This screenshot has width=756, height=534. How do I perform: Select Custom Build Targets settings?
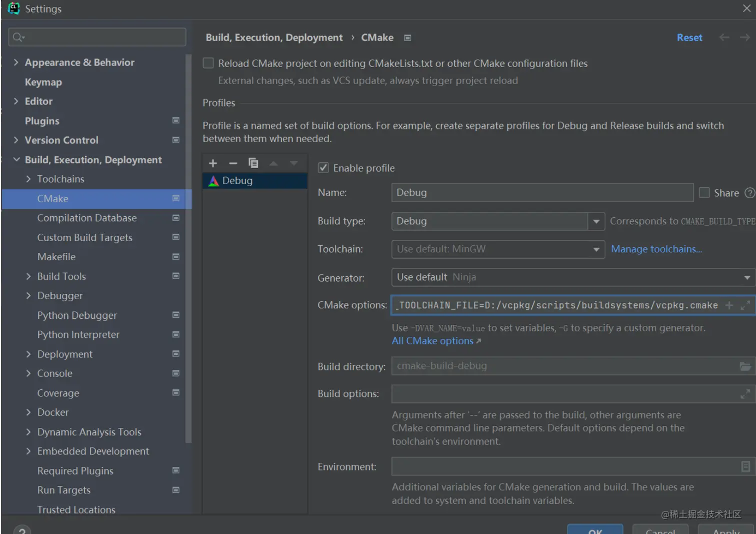[x=85, y=238]
